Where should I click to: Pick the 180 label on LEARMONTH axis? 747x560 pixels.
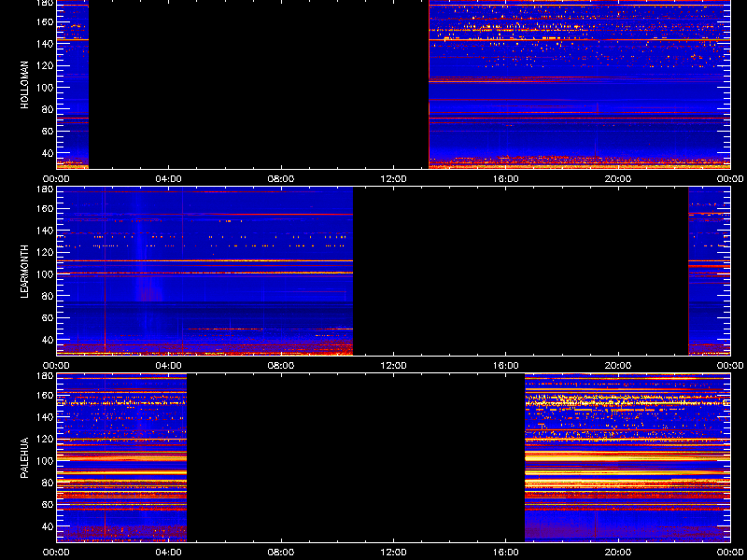pos(46,189)
